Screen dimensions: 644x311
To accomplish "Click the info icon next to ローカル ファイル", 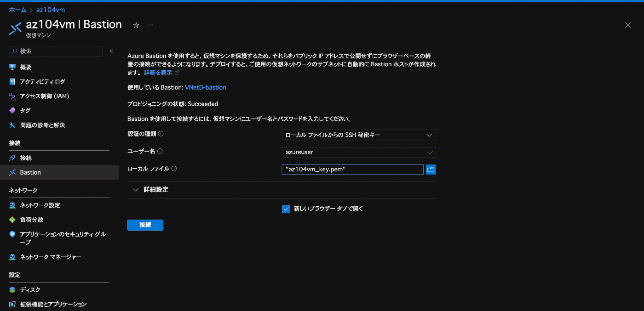I will 174,169.
